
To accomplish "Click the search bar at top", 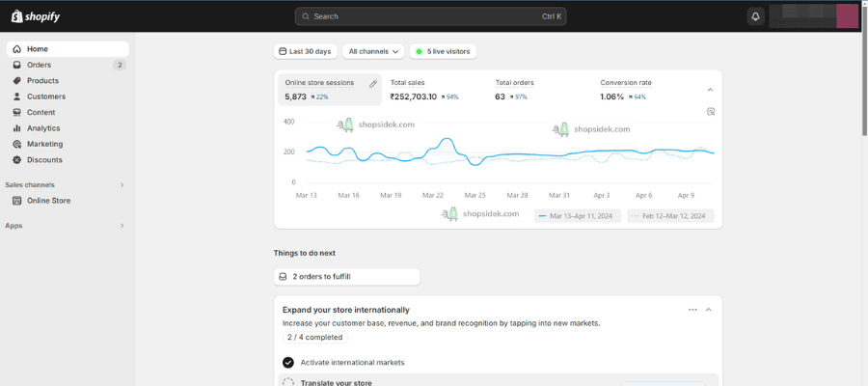I will point(430,16).
